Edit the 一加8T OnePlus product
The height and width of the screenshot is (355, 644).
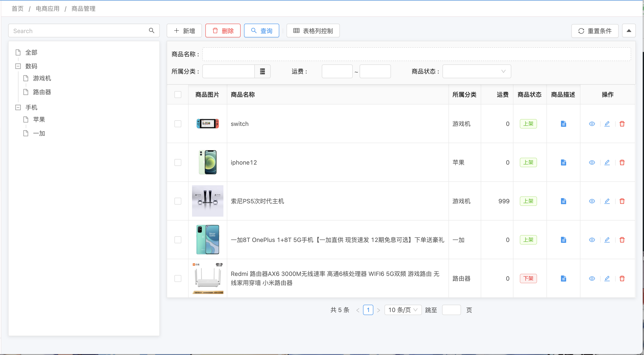pyautogui.click(x=607, y=240)
